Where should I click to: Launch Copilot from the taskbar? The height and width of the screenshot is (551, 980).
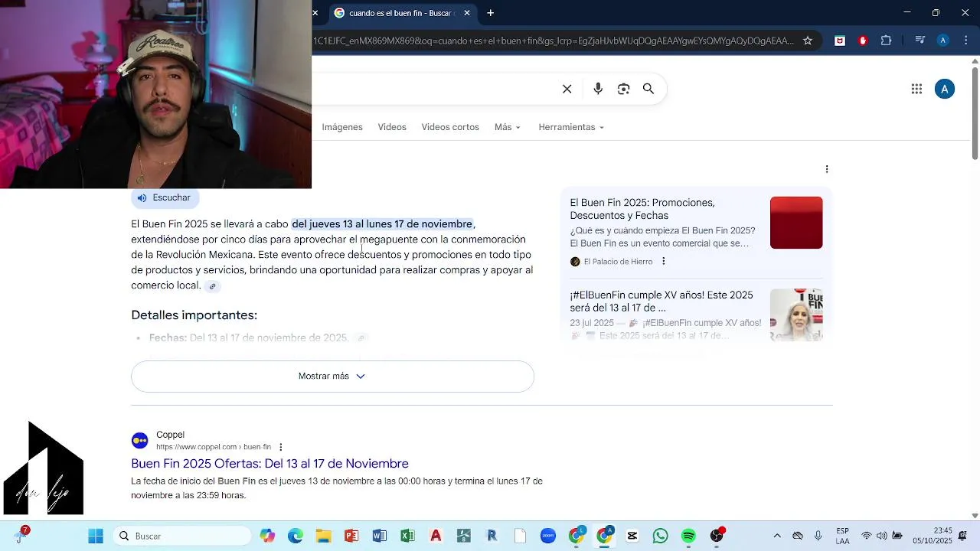267,536
